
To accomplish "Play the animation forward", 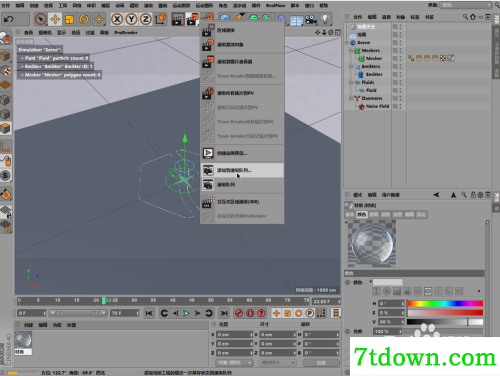I will [186, 313].
